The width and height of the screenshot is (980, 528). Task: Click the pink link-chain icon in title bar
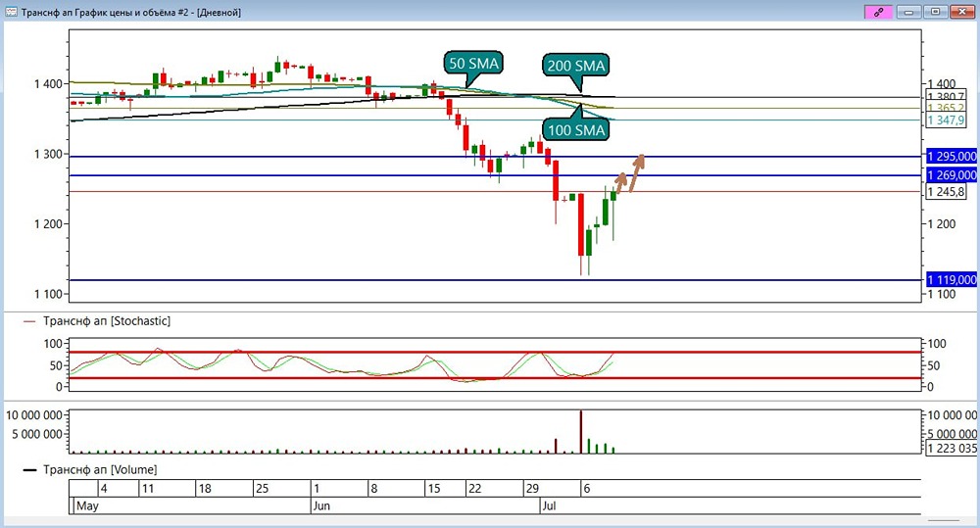[x=878, y=12]
